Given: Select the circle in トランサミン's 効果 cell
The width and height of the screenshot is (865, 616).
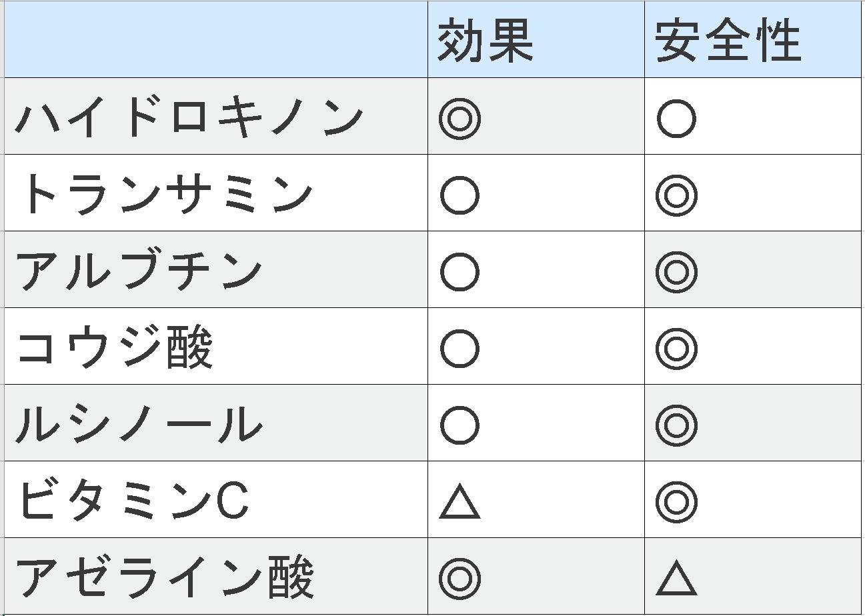Looking at the screenshot, I should [460, 195].
